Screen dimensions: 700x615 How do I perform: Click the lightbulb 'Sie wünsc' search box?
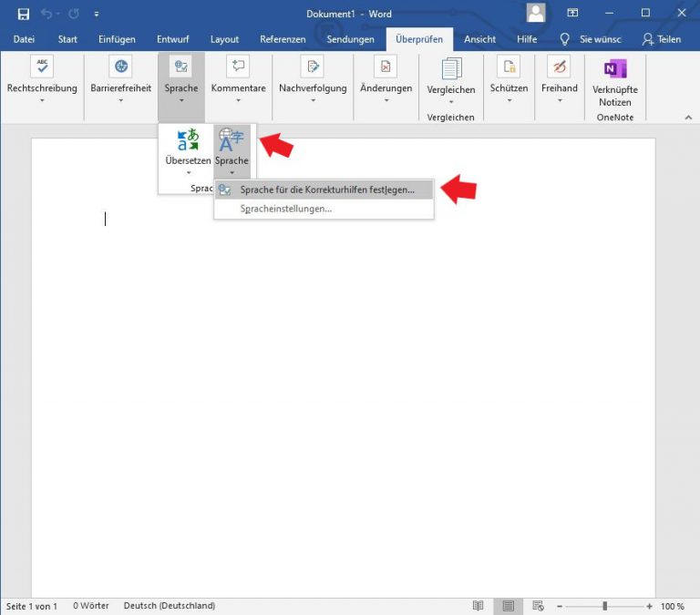(591, 39)
